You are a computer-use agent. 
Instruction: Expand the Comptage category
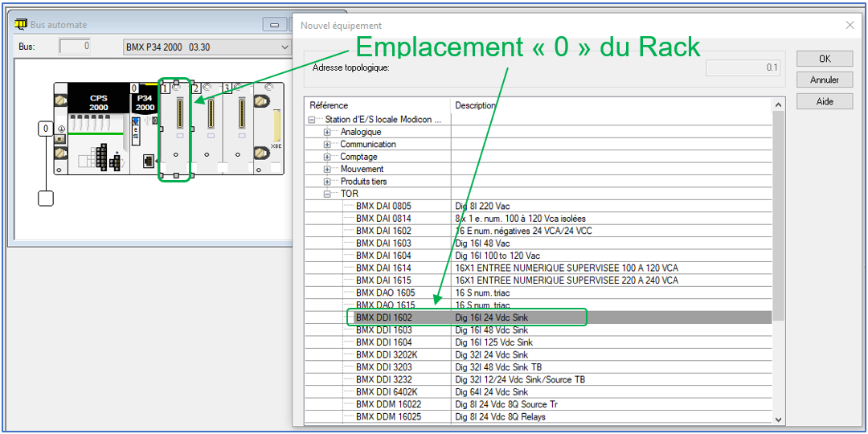pyautogui.click(x=327, y=157)
